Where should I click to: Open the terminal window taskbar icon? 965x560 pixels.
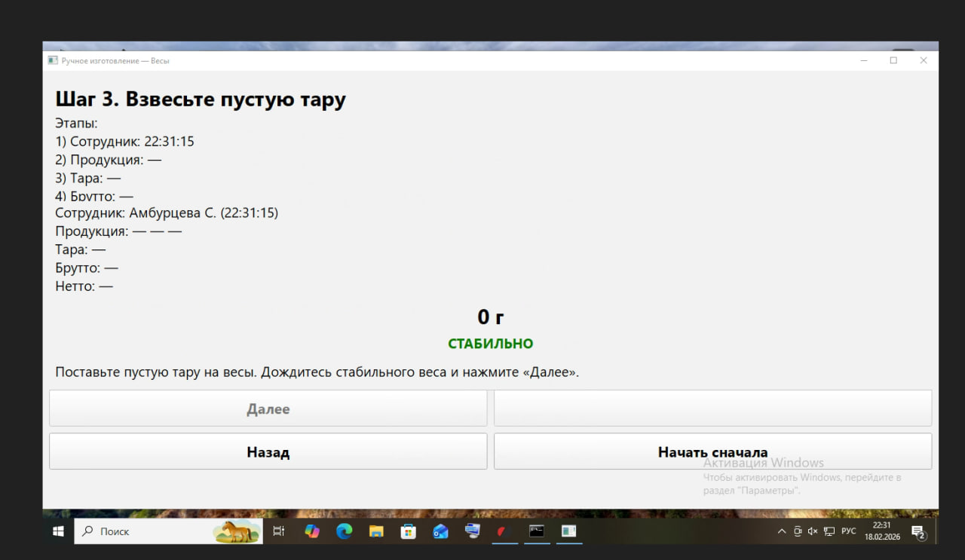[x=536, y=531]
